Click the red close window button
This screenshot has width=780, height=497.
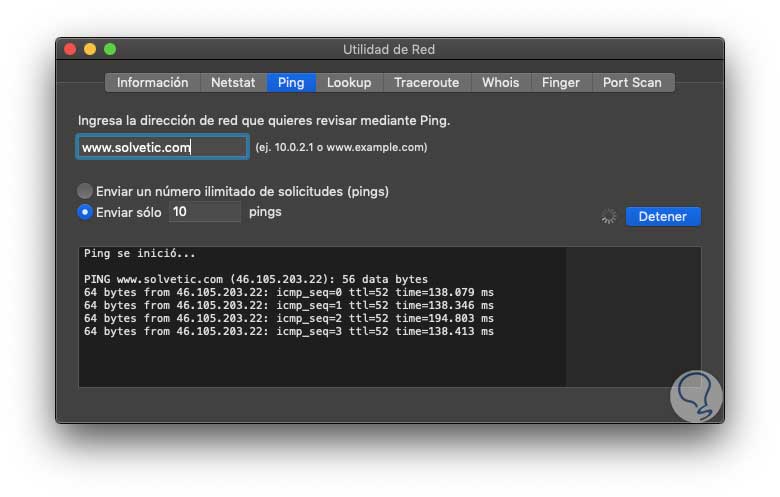(70, 49)
